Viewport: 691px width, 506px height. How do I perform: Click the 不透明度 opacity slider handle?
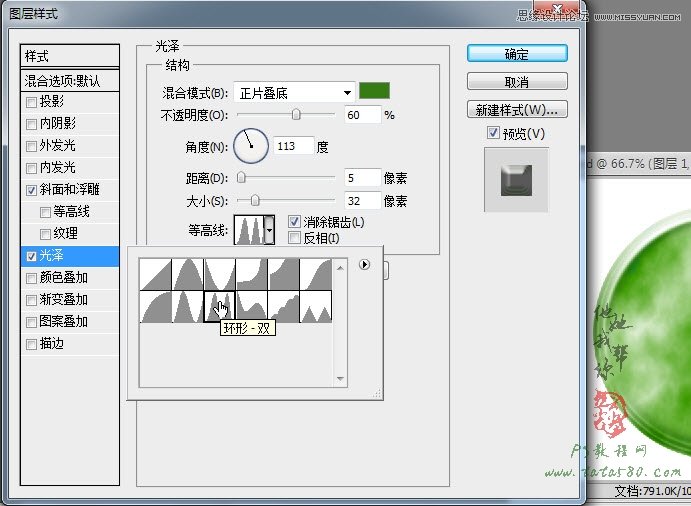(x=296, y=115)
